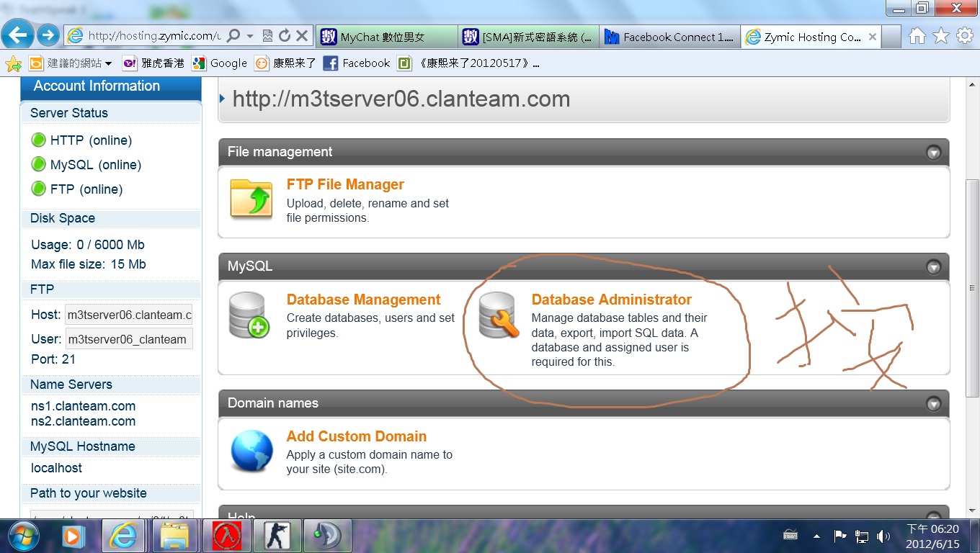Viewport: 980px width, 553px height.
Task: Click the Action Center flag tray icon
Action: [x=839, y=536]
